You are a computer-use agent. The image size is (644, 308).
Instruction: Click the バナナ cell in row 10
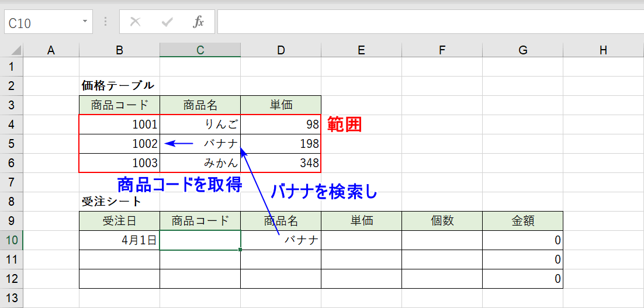tap(281, 240)
